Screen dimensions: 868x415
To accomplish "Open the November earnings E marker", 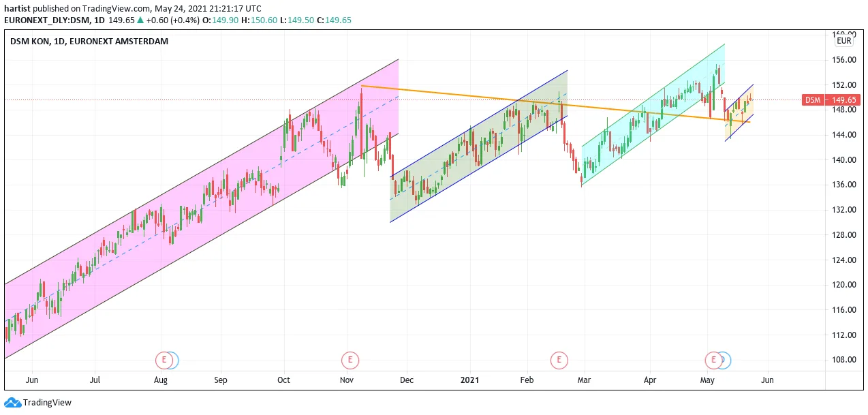I will (x=350, y=359).
